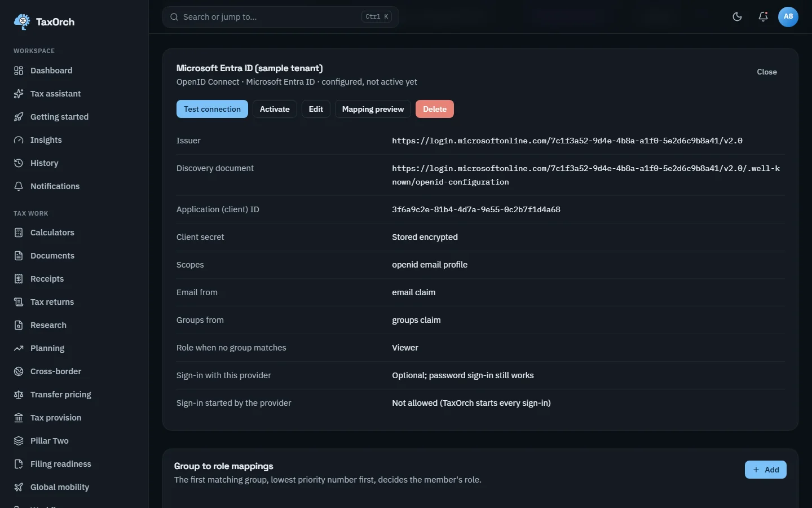
Task: Select Filing readiness in the sidebar
Action: pos(74,464)
